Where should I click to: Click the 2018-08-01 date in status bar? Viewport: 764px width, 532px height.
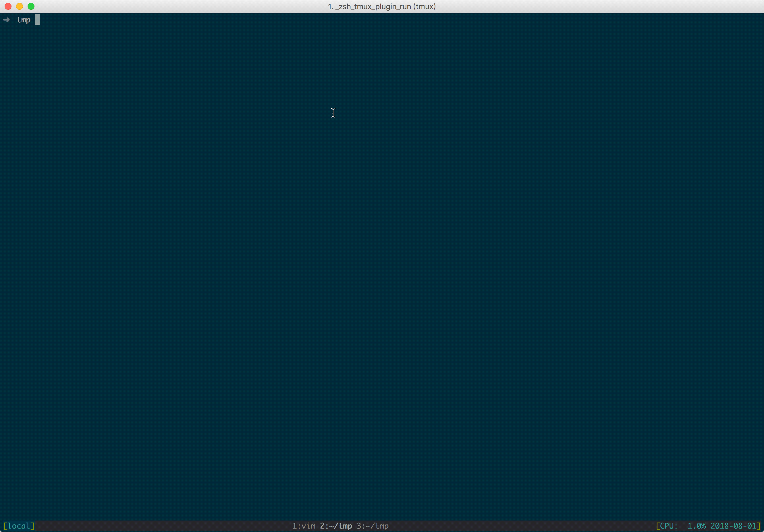coord(733,526)
